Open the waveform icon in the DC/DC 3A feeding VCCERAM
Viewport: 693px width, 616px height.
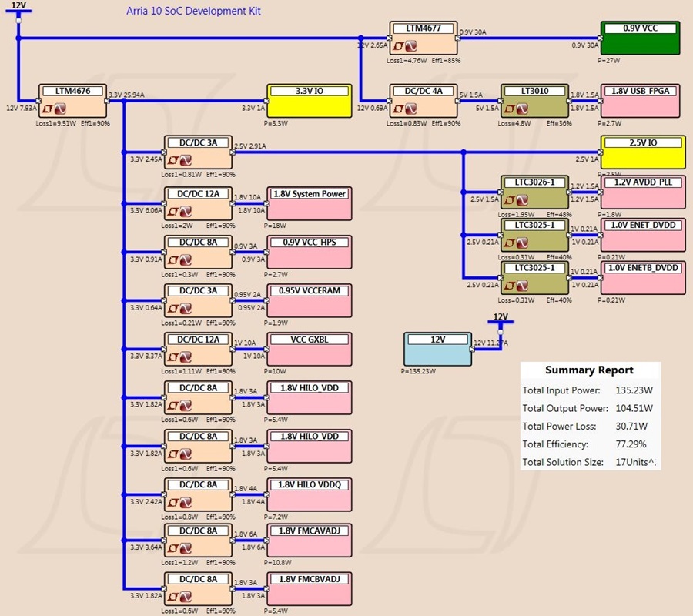(186, 309)
